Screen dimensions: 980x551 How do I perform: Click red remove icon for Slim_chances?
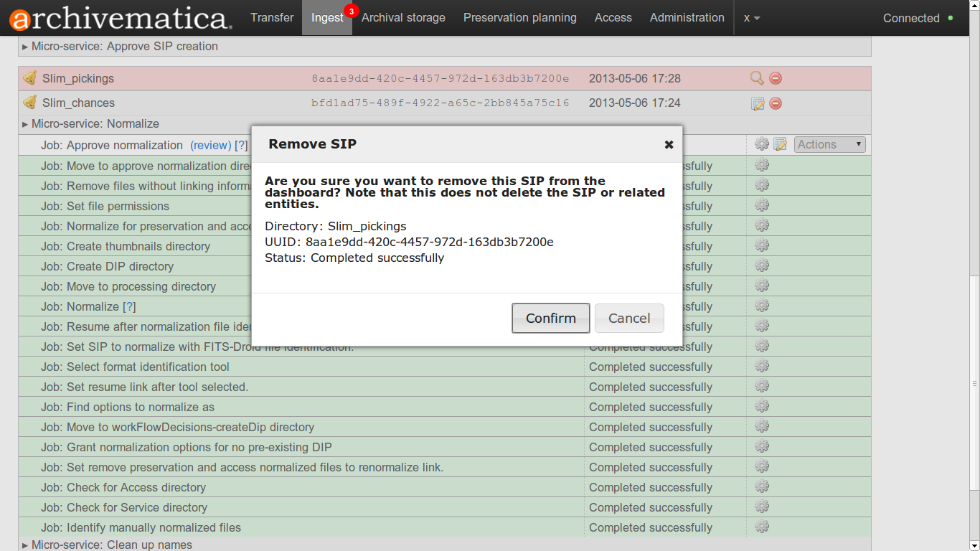776,103
